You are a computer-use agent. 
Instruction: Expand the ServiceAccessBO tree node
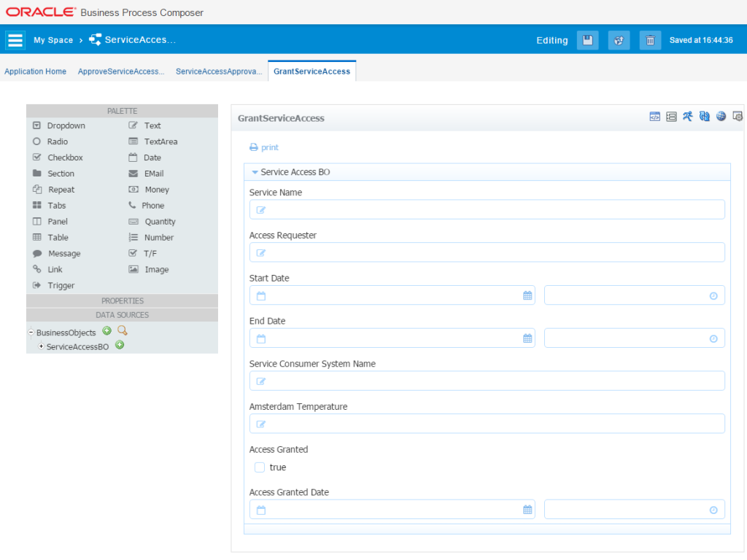coord(41,346)
